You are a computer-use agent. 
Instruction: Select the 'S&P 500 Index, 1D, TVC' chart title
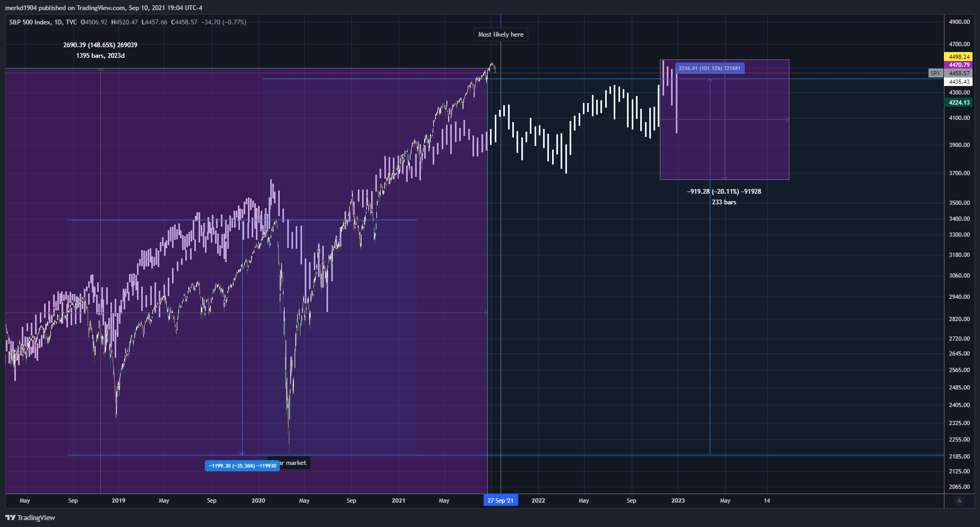coord(43,22)
